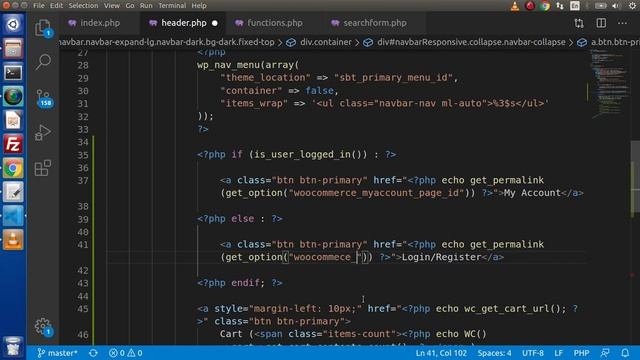The image size is (640, 360).
Task: Open the Run menu
Action: click(146, 6)
